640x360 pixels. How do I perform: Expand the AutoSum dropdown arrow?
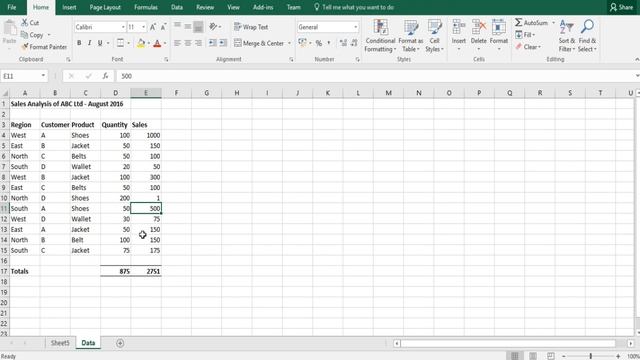tap(553, 23)
